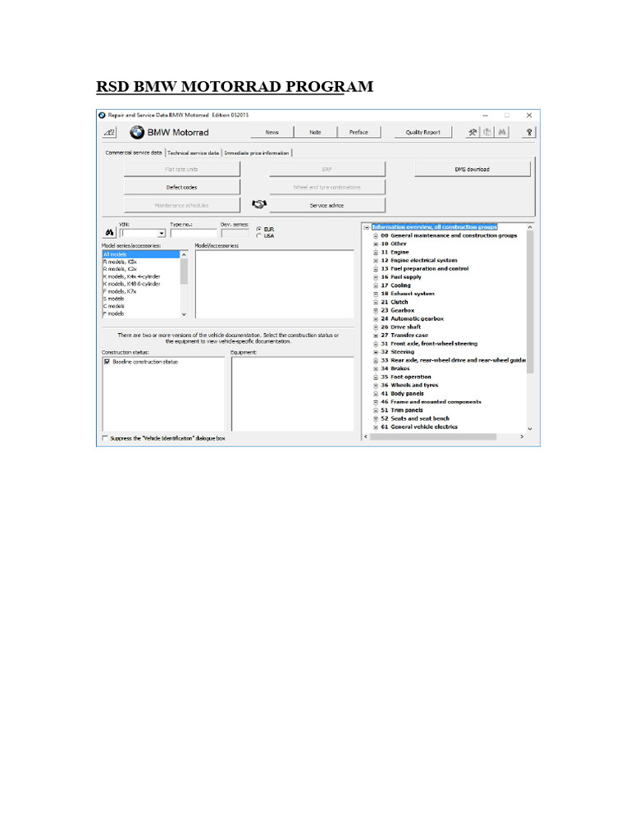Click the News button

tap(272, 132)
